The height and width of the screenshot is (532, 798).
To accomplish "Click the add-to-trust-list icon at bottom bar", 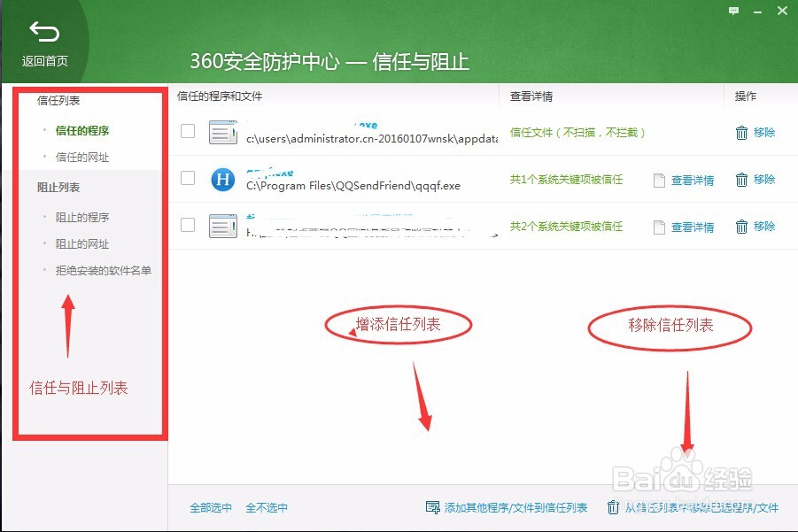I will (x=432, y=507).
